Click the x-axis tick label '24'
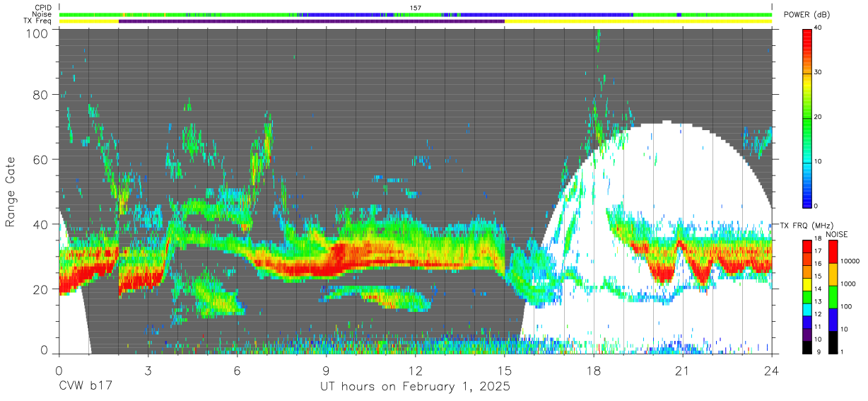This screenshot has height=401, width=868. (x=772, y=370)
